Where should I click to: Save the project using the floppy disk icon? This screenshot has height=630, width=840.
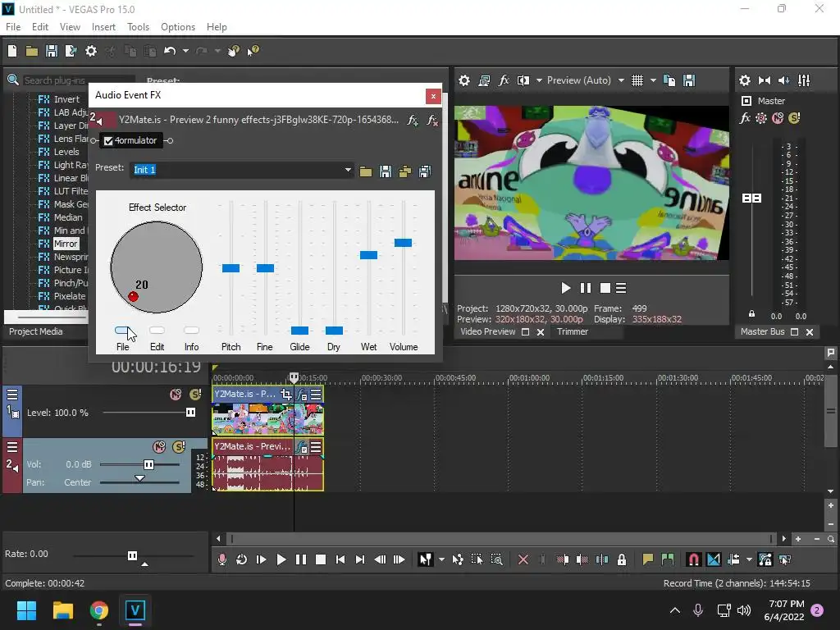coord(52,51)
